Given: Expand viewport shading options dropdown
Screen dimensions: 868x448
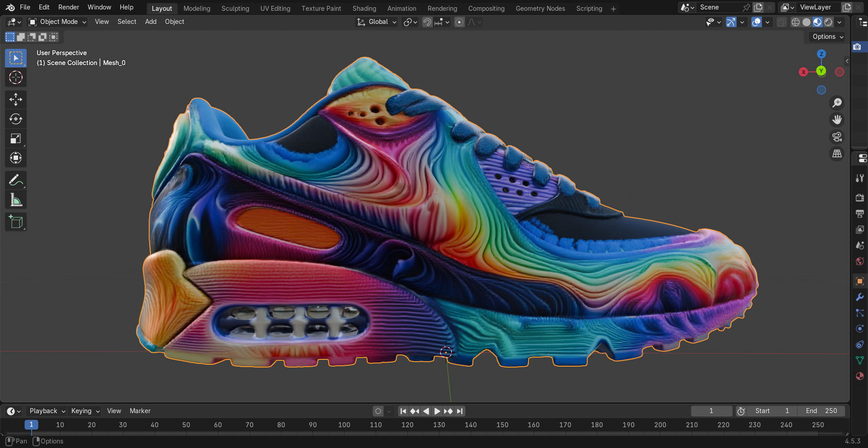Looking at the screenshot, I should [x=840, y=22].
